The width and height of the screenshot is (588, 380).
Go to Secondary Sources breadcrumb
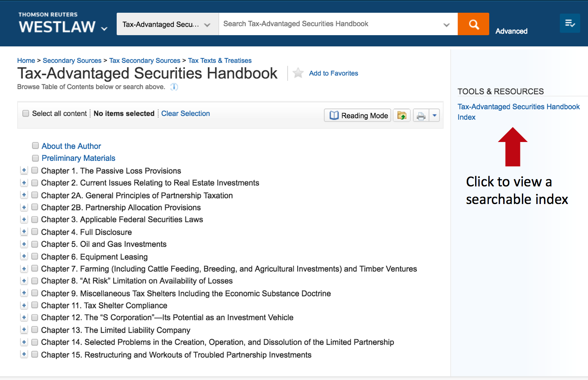click(72, 60)
